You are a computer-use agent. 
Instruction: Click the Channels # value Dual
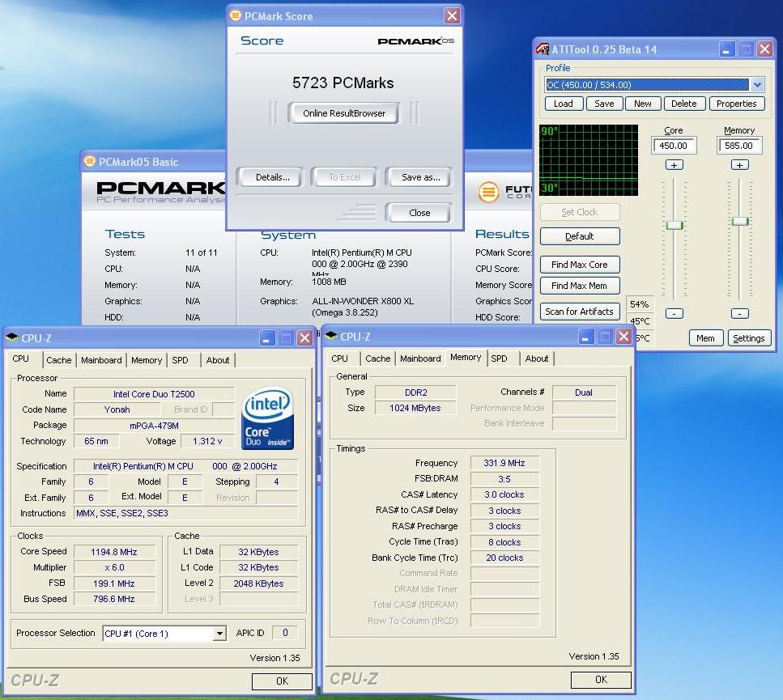click(x=583, y=392)
